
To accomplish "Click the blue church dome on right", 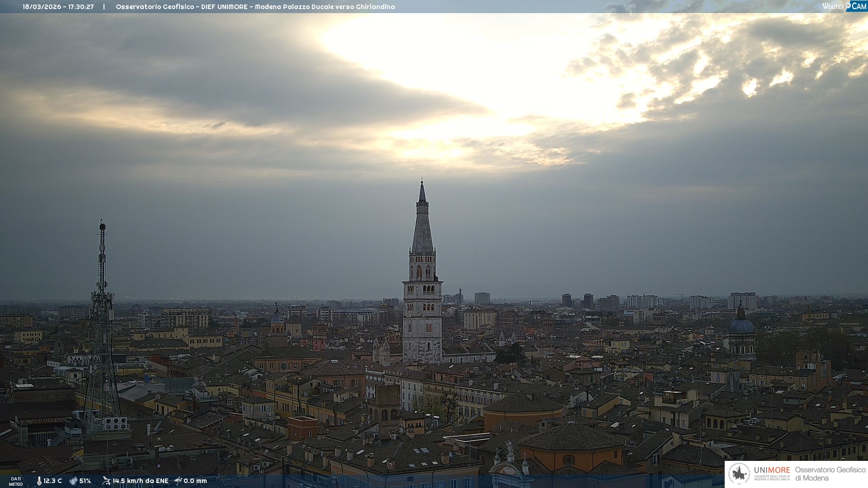I will 741,325.
